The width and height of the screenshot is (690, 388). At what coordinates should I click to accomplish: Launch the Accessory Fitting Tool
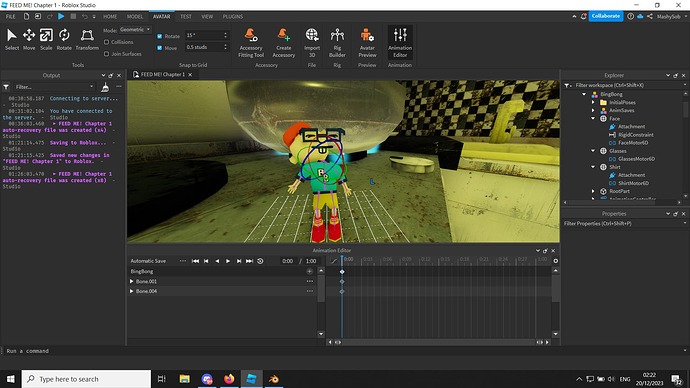pyautogui.click(x=251, y=43)
